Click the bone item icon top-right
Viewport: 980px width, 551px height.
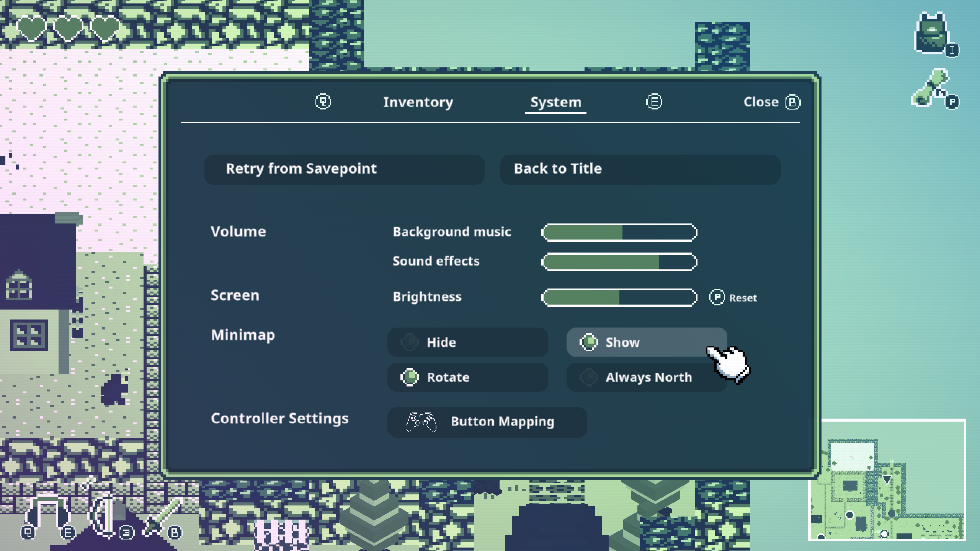[930, 88]
